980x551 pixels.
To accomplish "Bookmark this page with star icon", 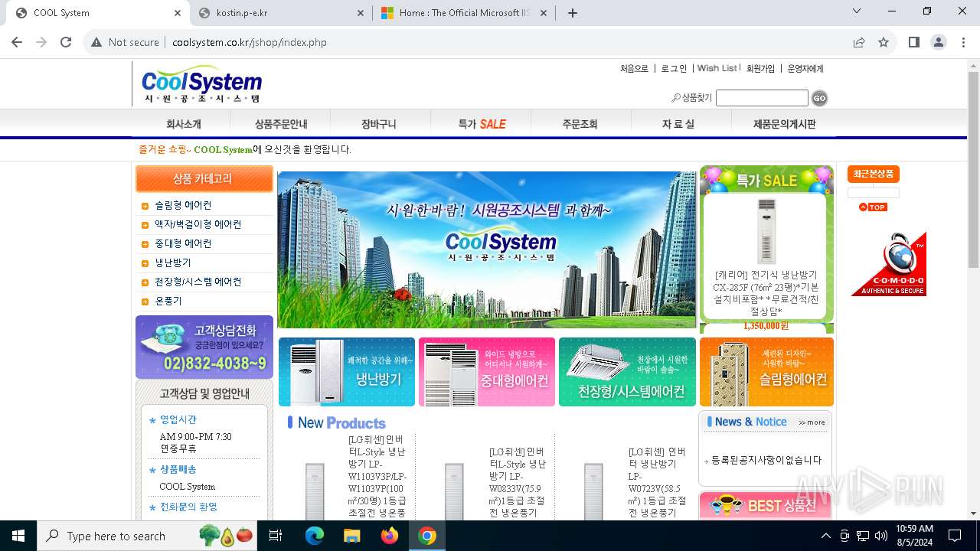I will pos(884,42).
